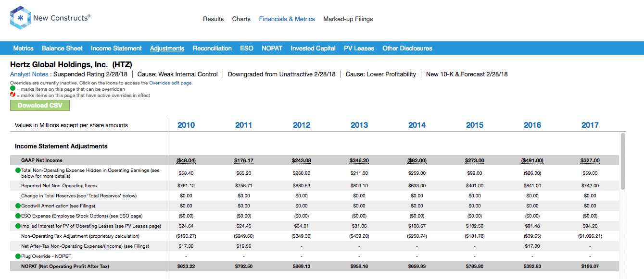Switch to the ESO tab
The width and height of the screenshot is (644, 279).
247,48
